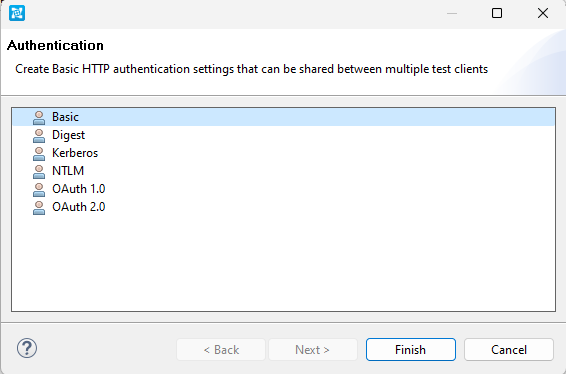
Task: Maximize the Authentication dialog window
Action: tap(497, 13)
